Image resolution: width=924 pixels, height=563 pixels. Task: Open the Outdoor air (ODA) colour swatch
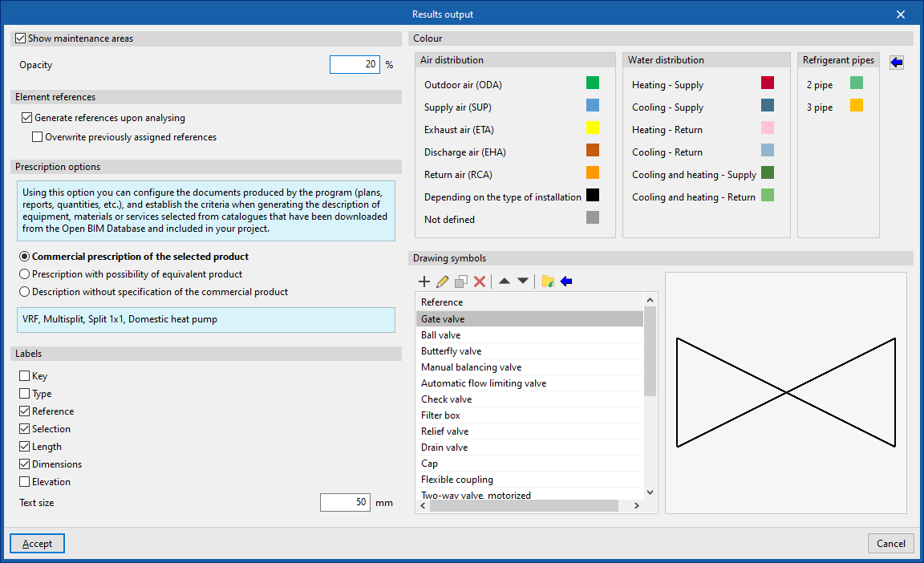(x=593, y=83)
